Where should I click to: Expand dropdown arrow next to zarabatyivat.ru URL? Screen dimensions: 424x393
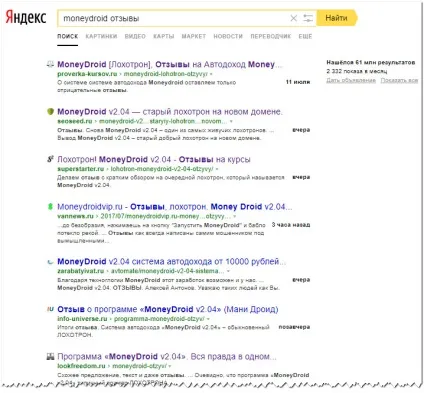[x=228, y=271]
